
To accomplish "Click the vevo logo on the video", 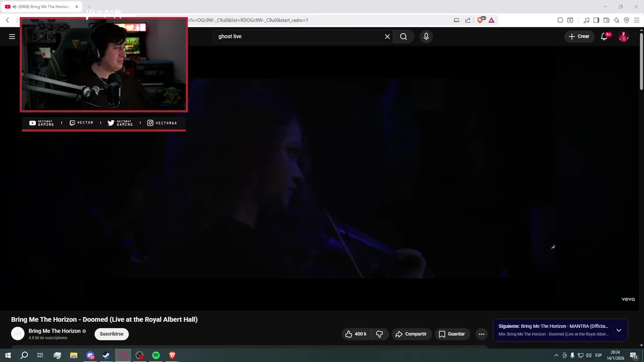I will 628,299.
